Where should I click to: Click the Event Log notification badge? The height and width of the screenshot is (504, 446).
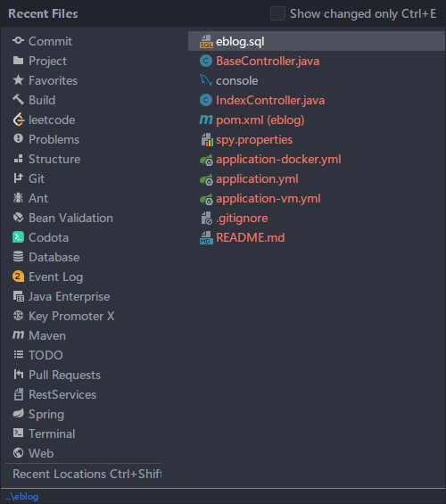point(19,277)
